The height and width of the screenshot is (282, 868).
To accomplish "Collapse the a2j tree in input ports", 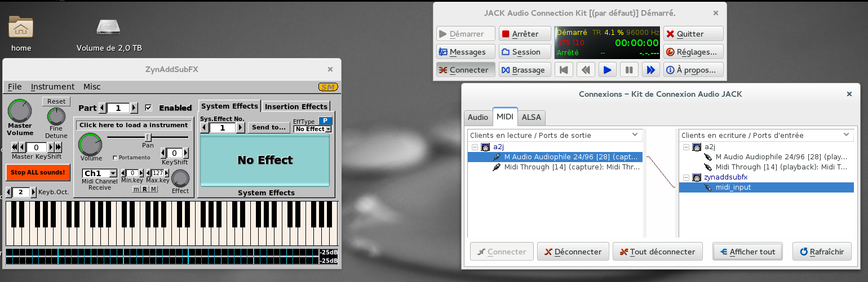I will click(686, 147).
